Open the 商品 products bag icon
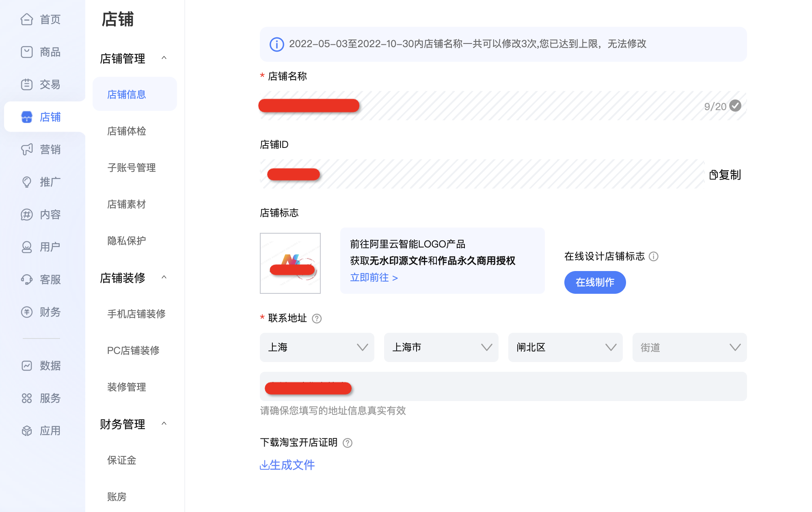 pyautogui.click(x=27, y=52)
